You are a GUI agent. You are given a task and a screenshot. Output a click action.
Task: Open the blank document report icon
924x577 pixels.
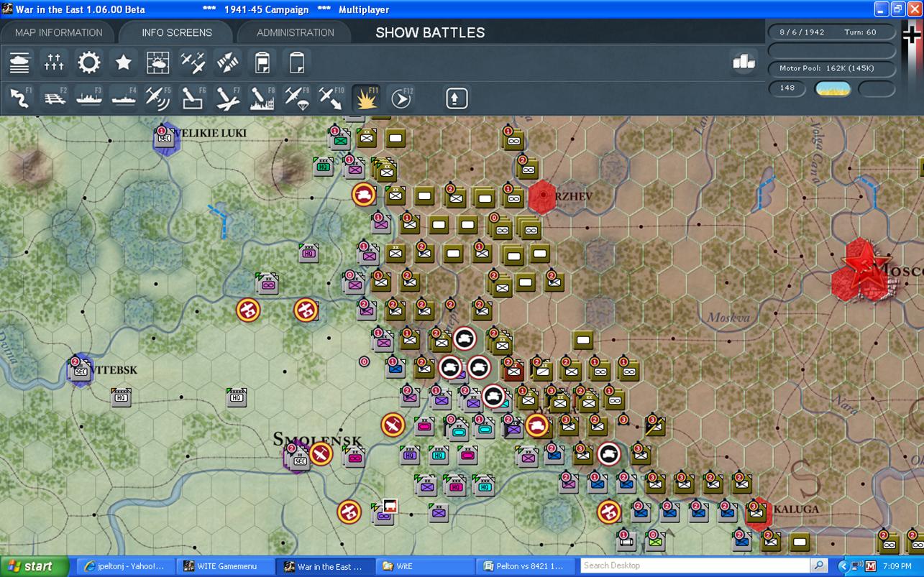[x=296, y=63]
